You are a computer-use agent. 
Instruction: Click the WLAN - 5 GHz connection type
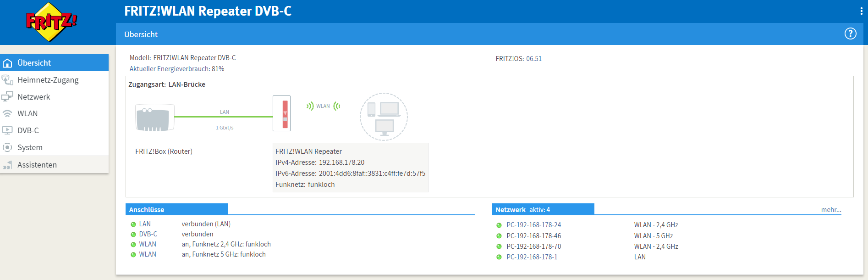click(x=654, y=236)
